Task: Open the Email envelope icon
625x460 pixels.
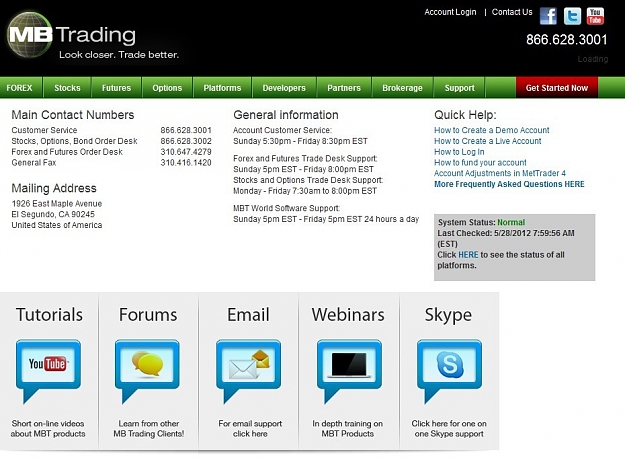Action: tap(248, 371)
